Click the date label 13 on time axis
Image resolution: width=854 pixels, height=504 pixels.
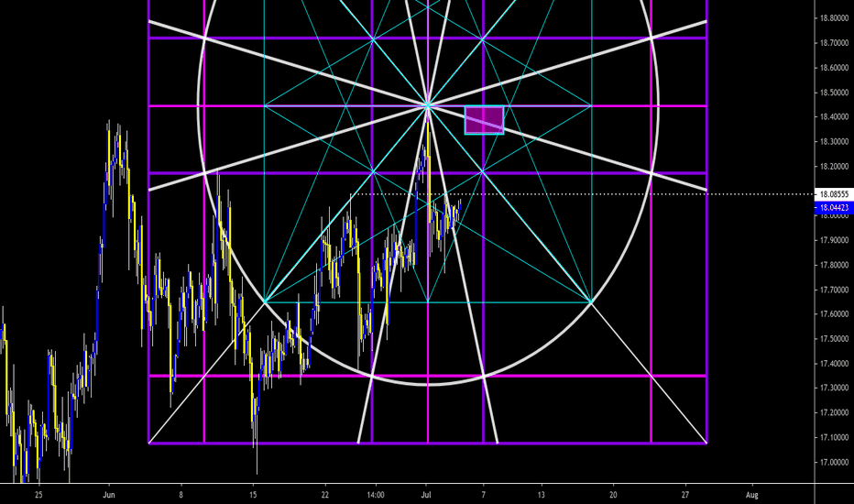[x=541, y=495]
